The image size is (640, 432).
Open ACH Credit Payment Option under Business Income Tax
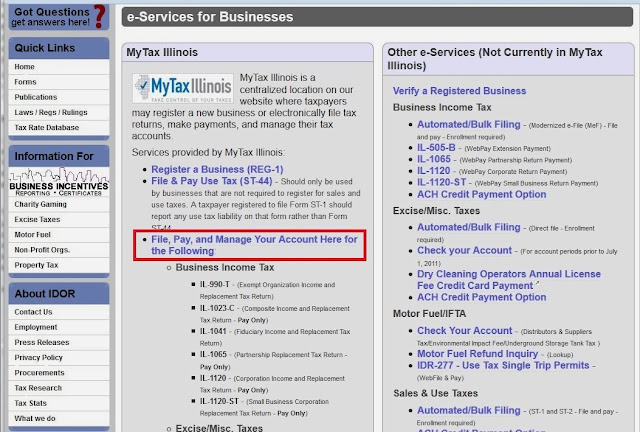[x=481, y=194]
